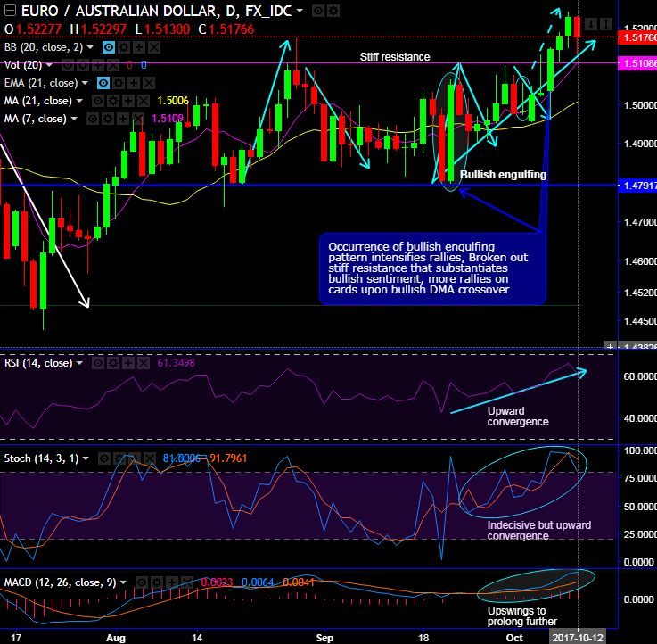Expand the MA (21, close) dropdown arrow
This screenshot has height=644, width=657.
79,101
